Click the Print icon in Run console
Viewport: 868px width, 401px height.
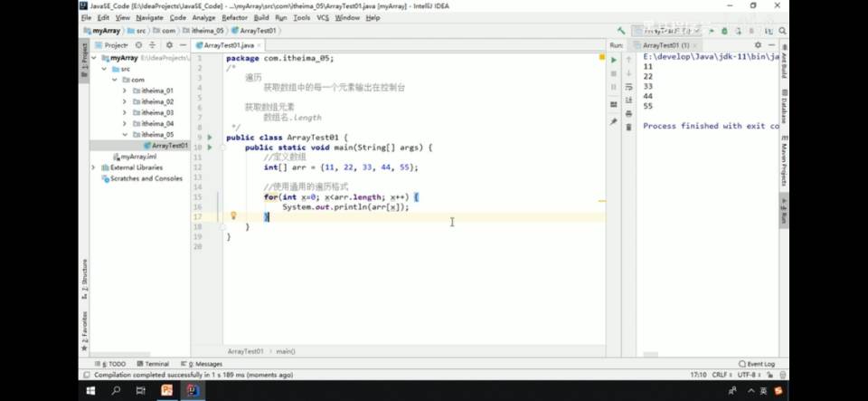click(628, 113)
